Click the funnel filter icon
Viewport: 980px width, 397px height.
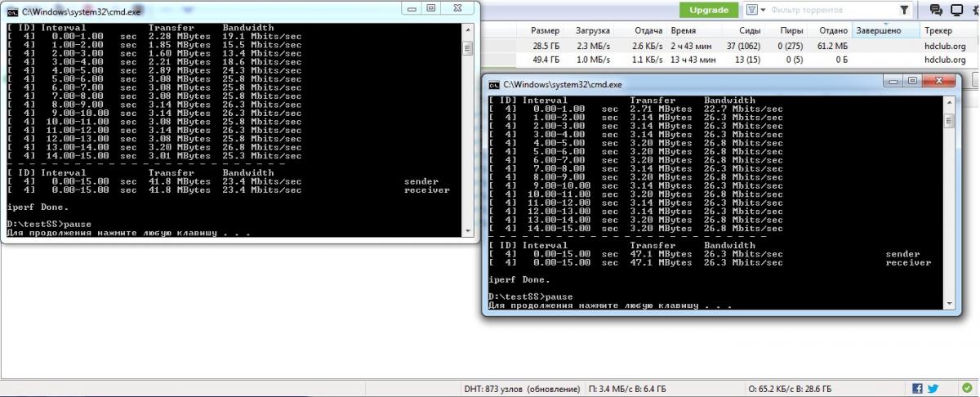point(904,10)
